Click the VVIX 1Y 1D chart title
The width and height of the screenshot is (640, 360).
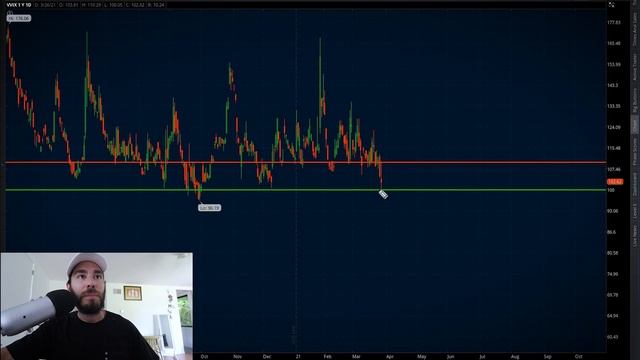click(19, 5)
